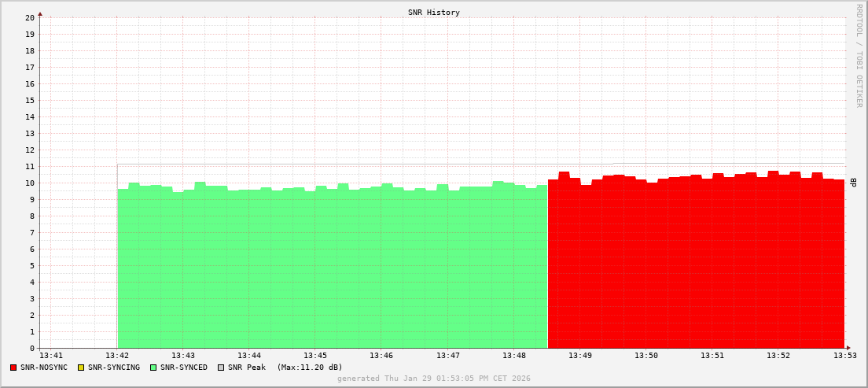
Task: Click the RRDTOOL / TOBI OETIKER watermark
Action: (x=859, y=55)
